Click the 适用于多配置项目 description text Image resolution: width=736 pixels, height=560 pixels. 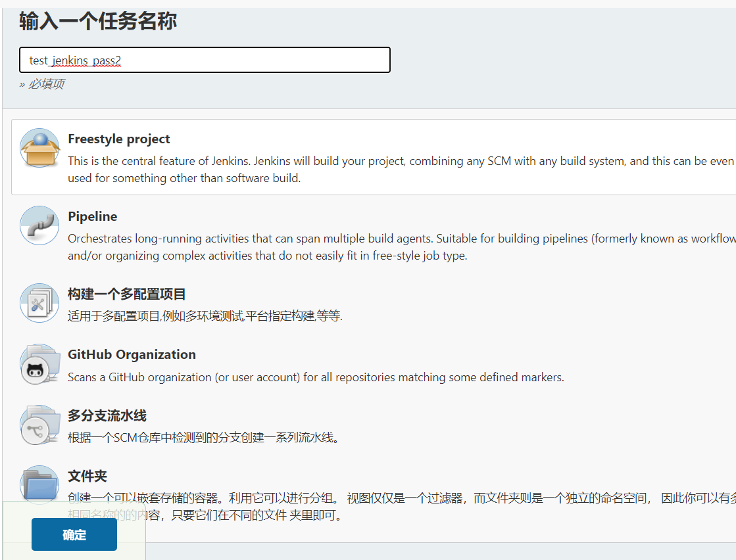[205, 316]
